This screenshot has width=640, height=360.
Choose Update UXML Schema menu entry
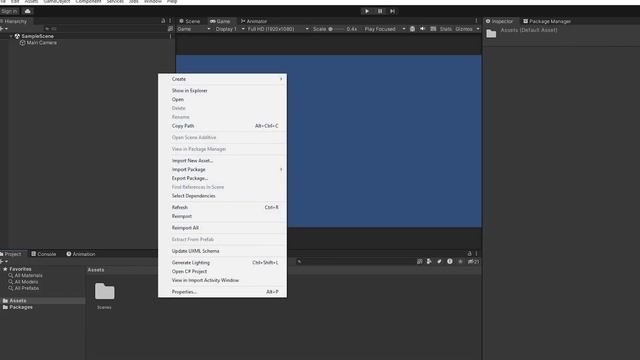coord(222,251)
